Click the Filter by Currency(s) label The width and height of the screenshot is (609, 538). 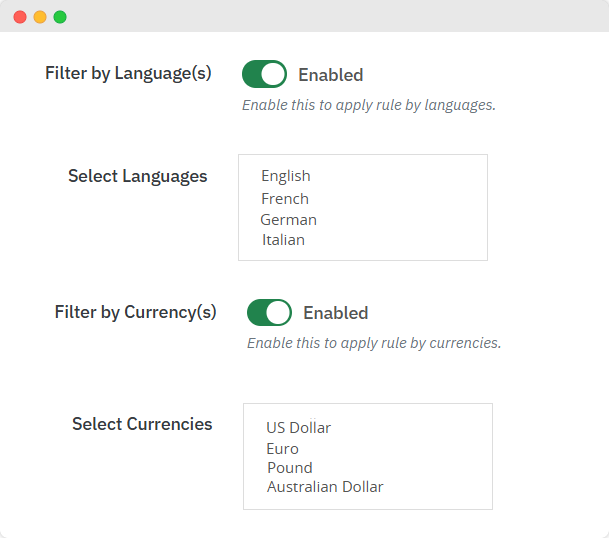point(135,312)
